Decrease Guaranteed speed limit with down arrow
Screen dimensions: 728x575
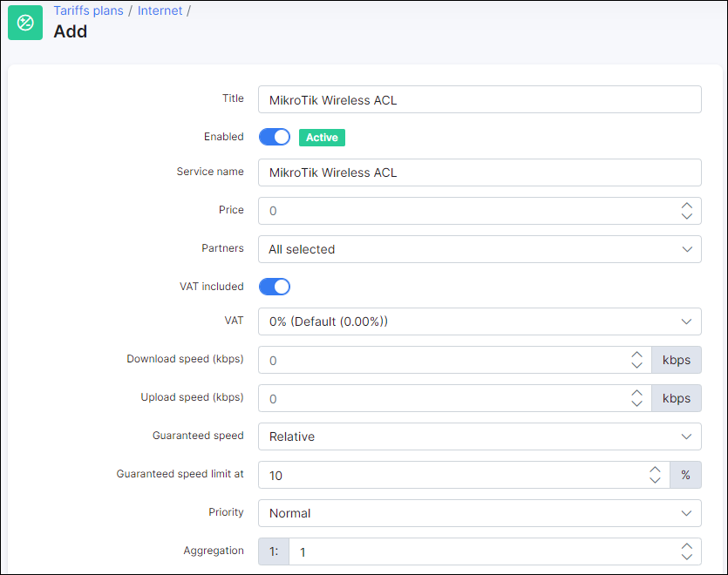[655, 480]
